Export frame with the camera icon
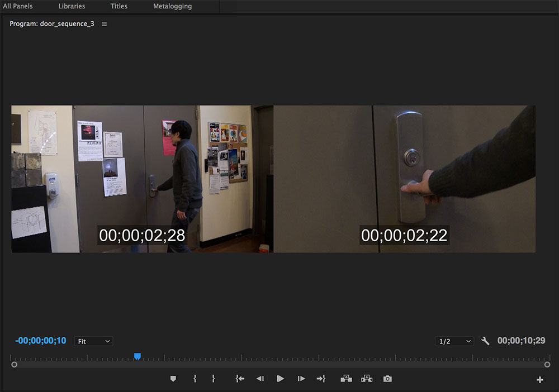The image size is (559, 392). click(387, 379)
